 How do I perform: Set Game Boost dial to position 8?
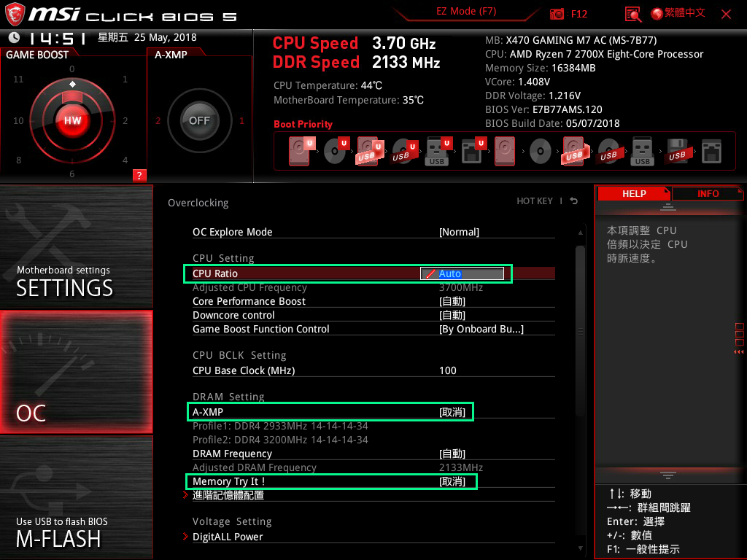tap(18, 160)
